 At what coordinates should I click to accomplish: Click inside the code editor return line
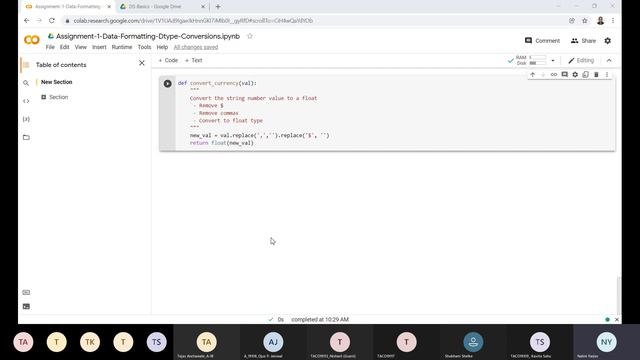click(x=222, y=143)
